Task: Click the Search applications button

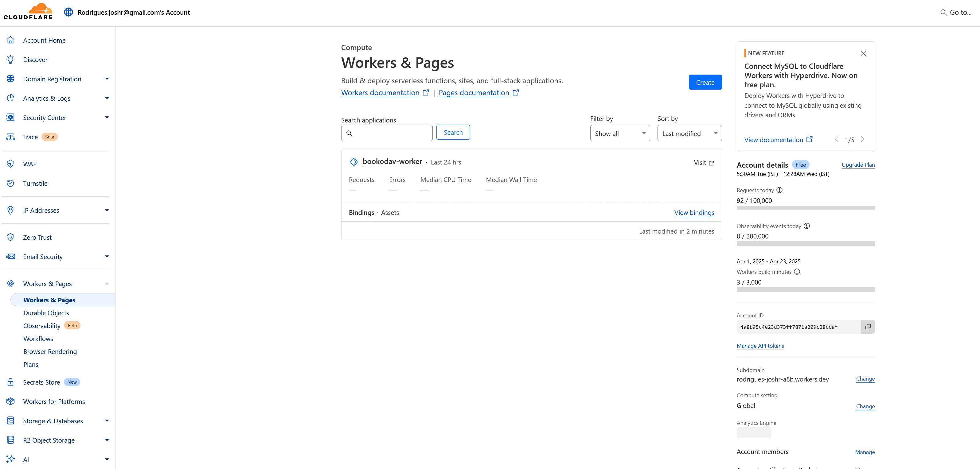Action: pyautogui.click(x=453, y=132)
